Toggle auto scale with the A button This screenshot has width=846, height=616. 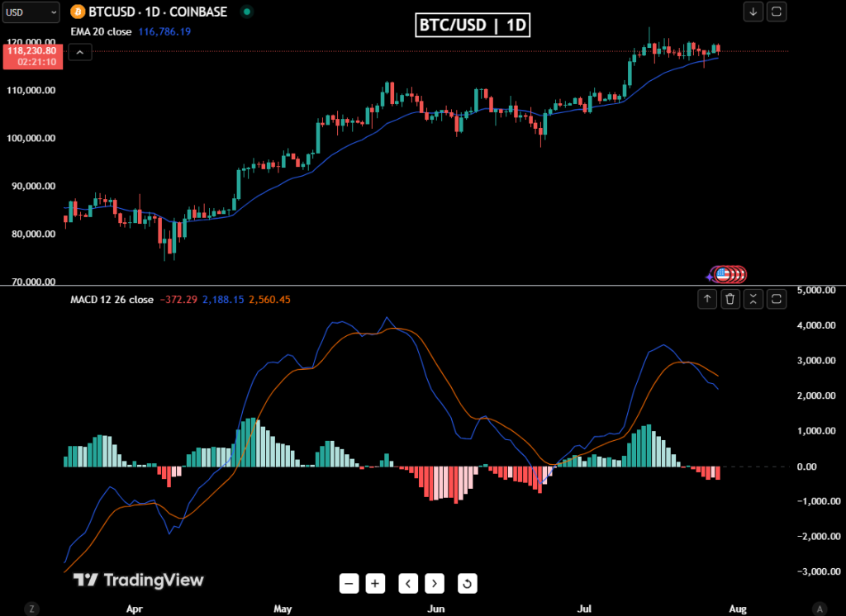click(818, 609)
